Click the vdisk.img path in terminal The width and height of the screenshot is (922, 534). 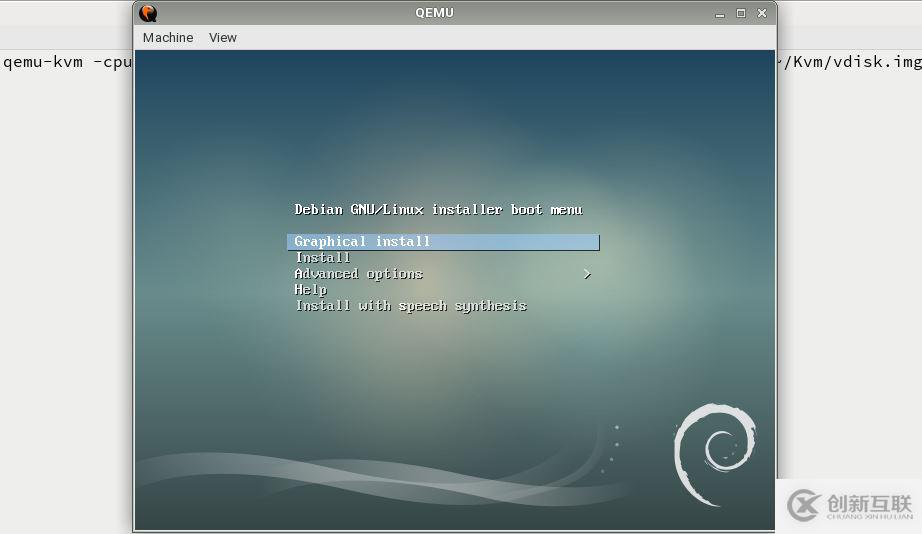click(850, 62)
